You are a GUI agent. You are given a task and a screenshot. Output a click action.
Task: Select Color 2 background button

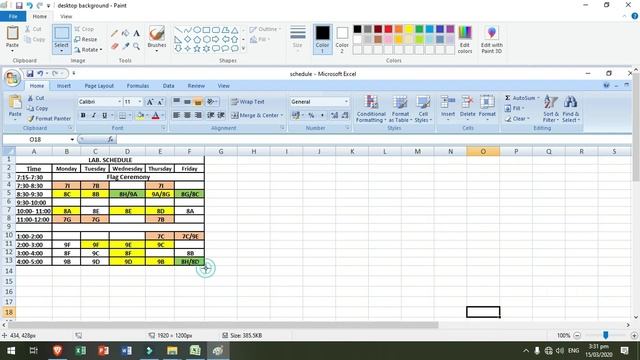click(x=342, y=39)
